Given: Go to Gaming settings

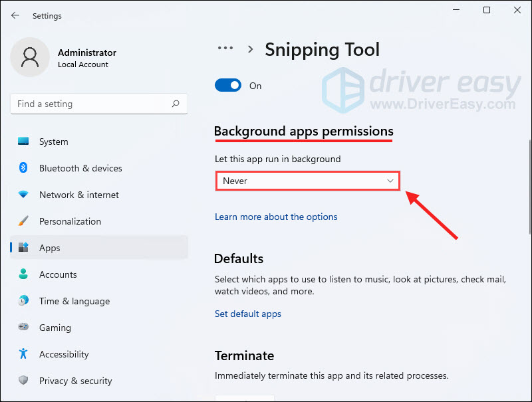Looking at the screenshot, I should [x=98, y=328].
